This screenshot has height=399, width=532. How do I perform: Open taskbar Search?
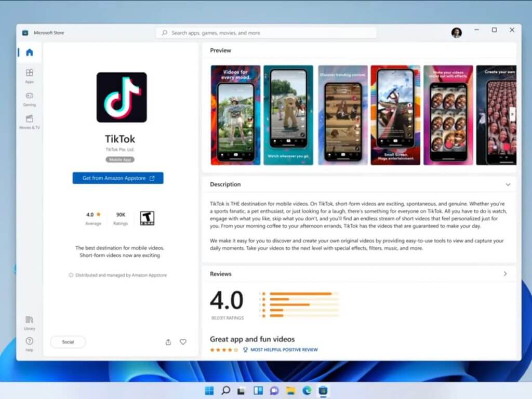[225, 391]
